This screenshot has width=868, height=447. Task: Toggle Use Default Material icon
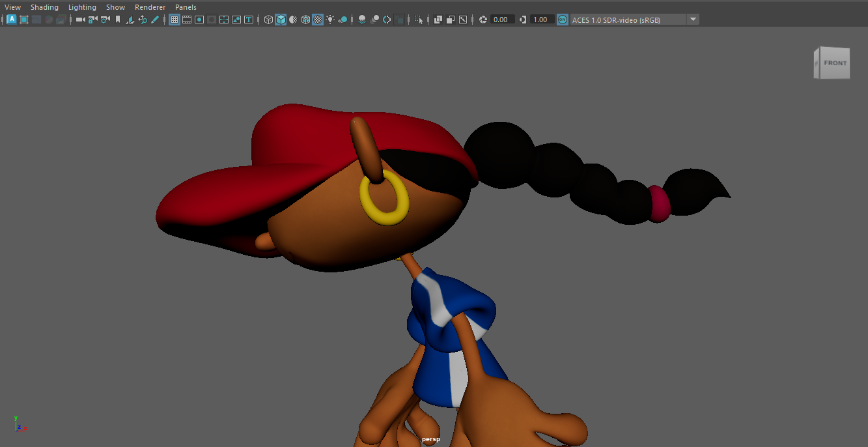point(293,20)
